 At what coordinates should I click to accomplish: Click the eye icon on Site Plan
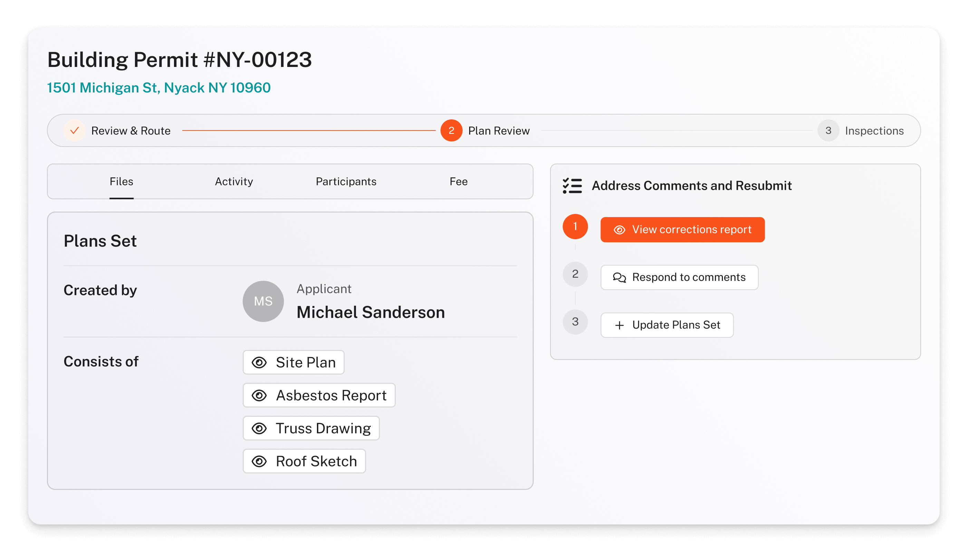(x=259, y=362)
